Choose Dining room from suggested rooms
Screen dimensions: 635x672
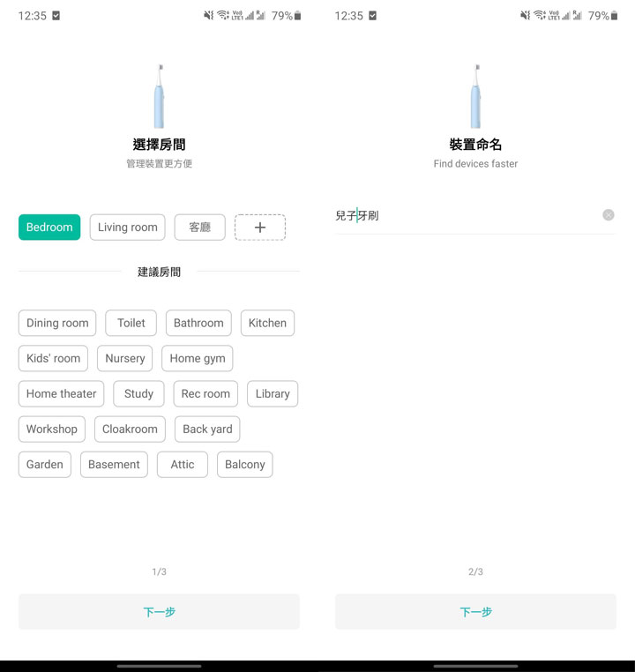(57, 324)
